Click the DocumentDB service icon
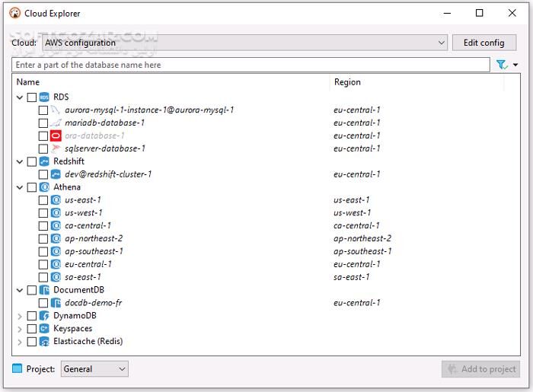Screen dimensions: 533x392 pyautogui.click(x=44, y=290)
